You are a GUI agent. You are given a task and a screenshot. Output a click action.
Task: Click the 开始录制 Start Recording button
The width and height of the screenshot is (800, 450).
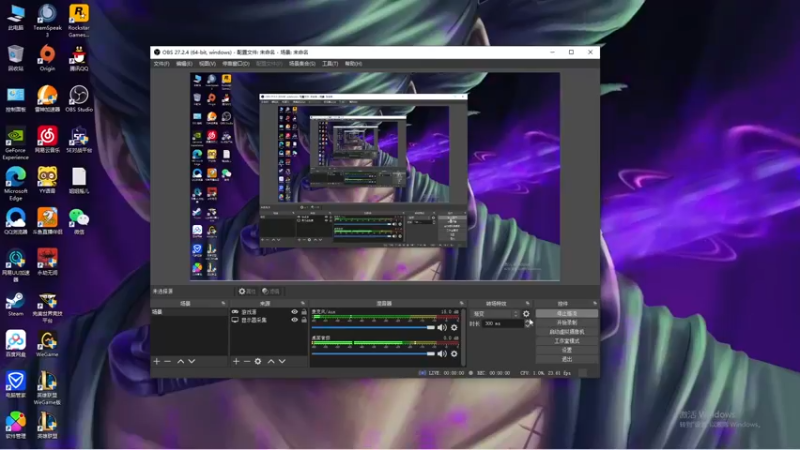(x=566, y=322)
